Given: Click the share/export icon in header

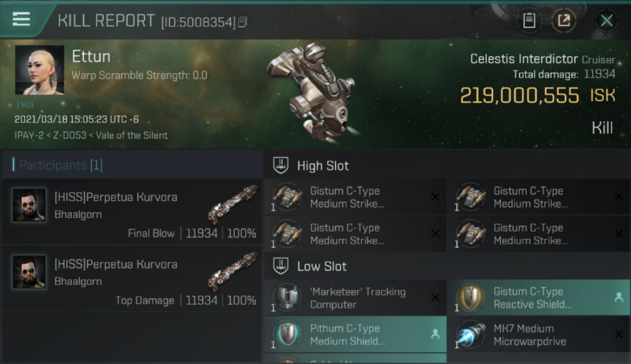Looking at the screenshot, I should point(564,20).
